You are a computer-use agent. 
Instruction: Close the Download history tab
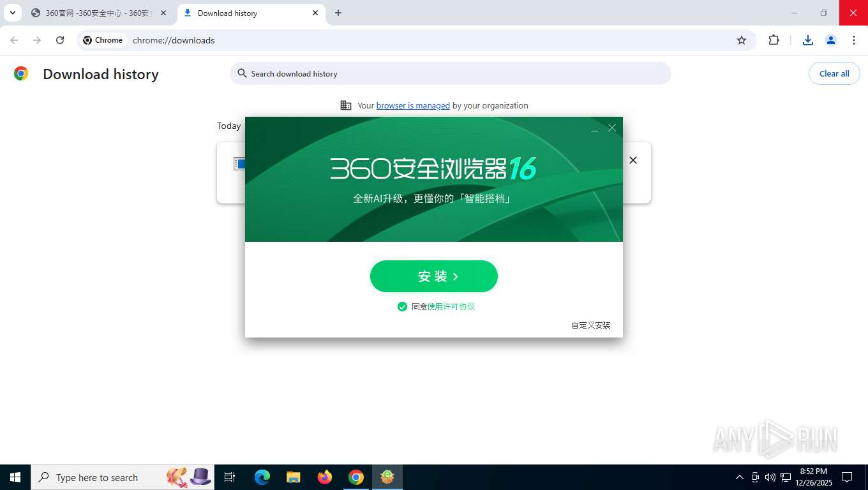click(315, 13)
